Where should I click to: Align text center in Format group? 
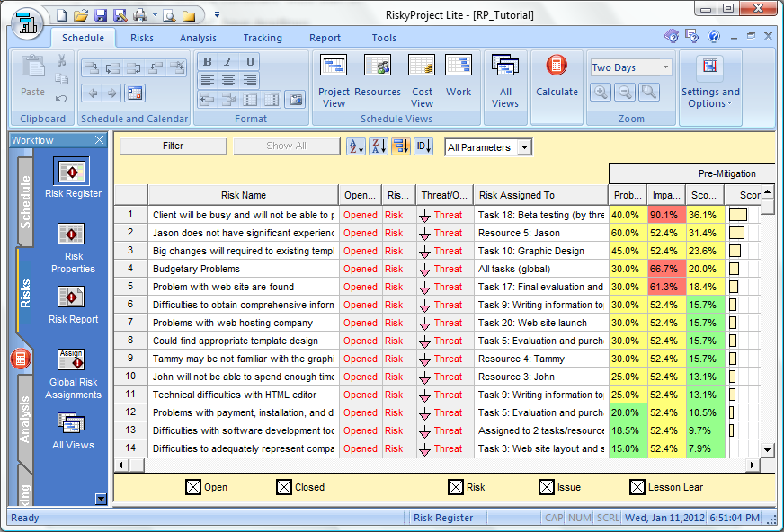(x=228, y=80)
